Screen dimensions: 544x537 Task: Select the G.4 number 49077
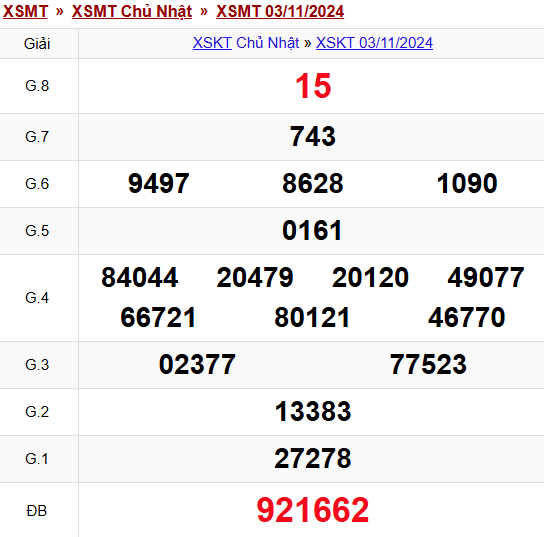[486, 278]
